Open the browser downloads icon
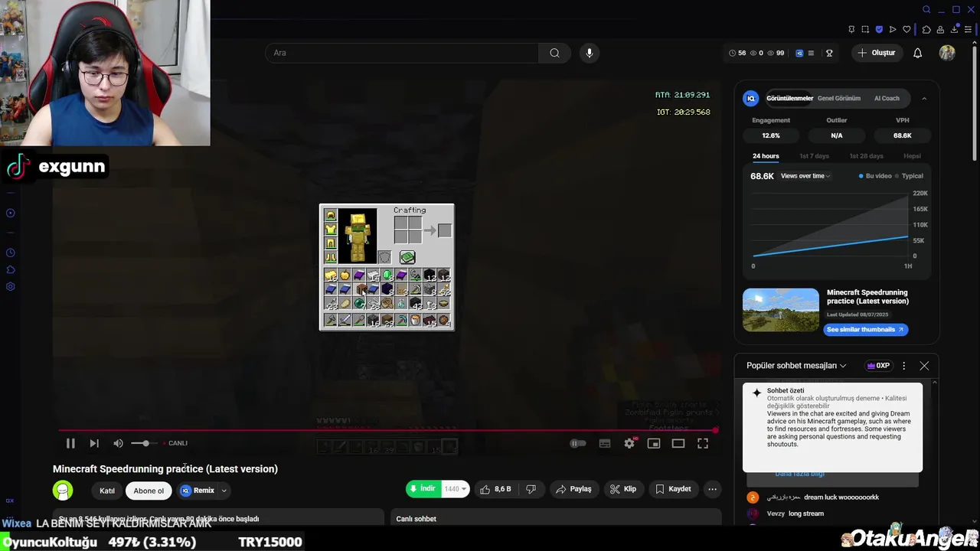 (x=954, y=29)
